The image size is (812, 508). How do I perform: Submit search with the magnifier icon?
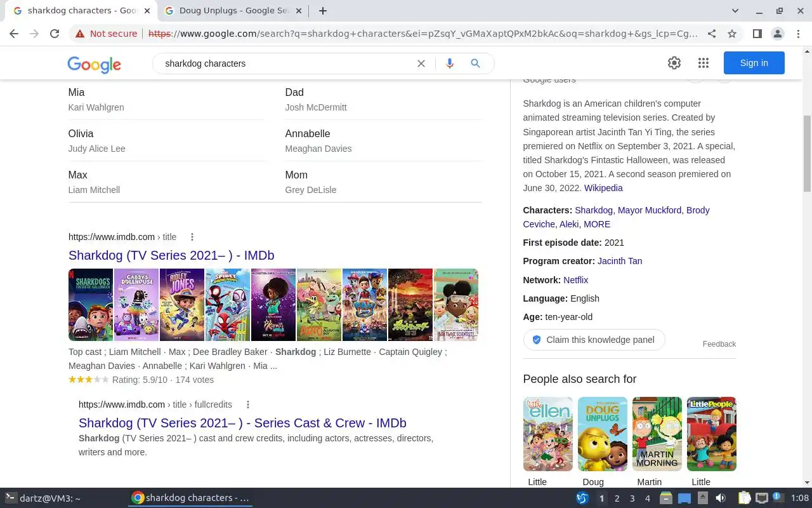(x=475, y=63)
